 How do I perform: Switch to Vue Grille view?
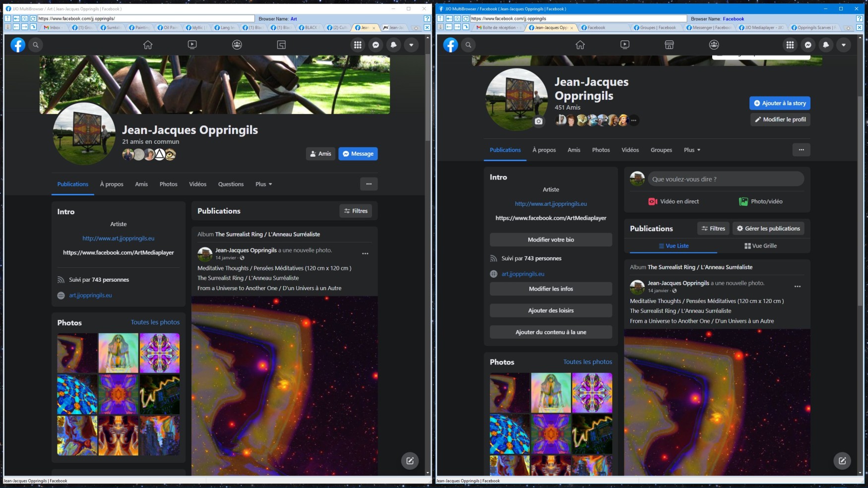click(760, 246)
